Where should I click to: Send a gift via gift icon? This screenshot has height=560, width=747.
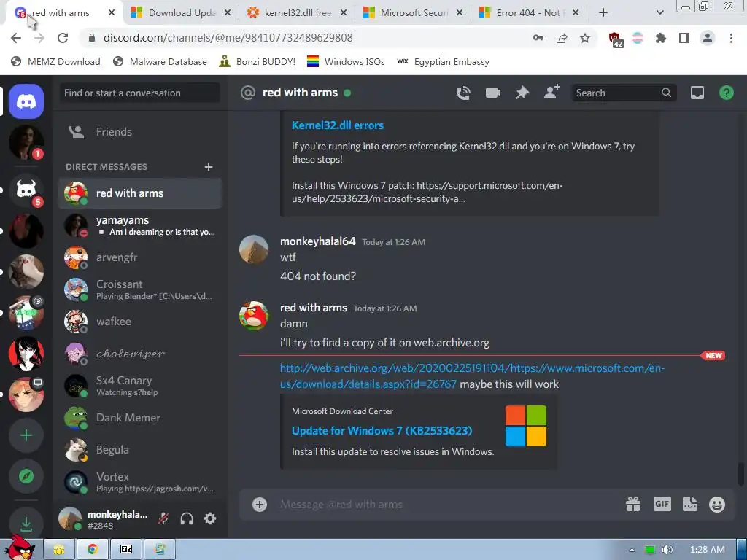coord(633,505)
